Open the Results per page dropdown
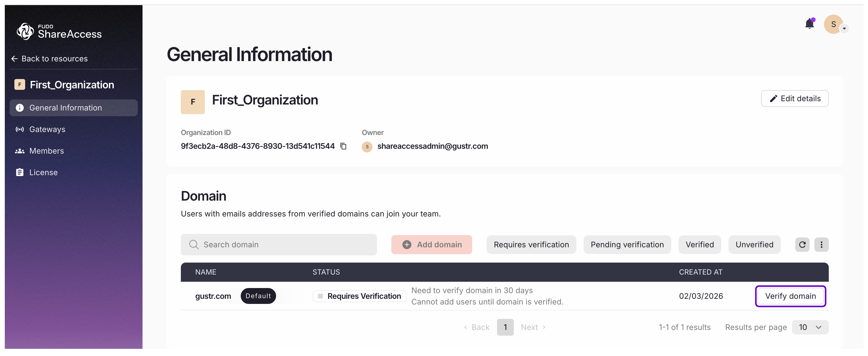The height and width of the screenshot is (356, 868). tap(810, 327)
